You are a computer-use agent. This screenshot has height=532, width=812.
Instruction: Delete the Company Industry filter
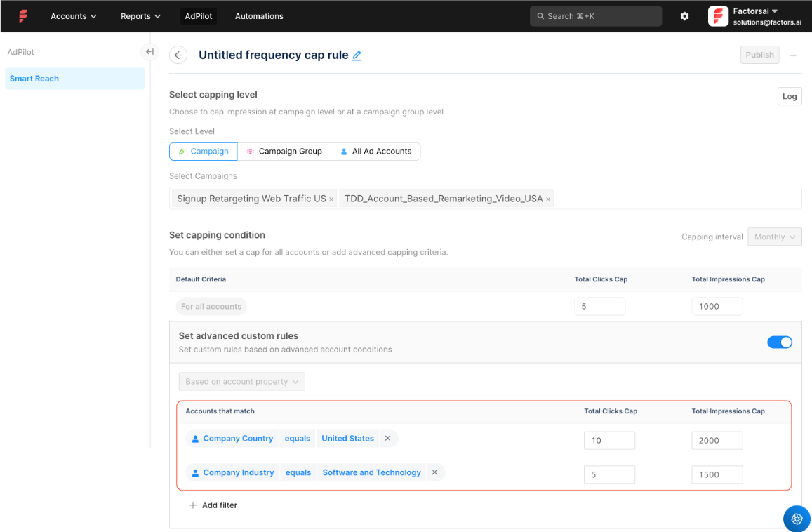[434, 472]
